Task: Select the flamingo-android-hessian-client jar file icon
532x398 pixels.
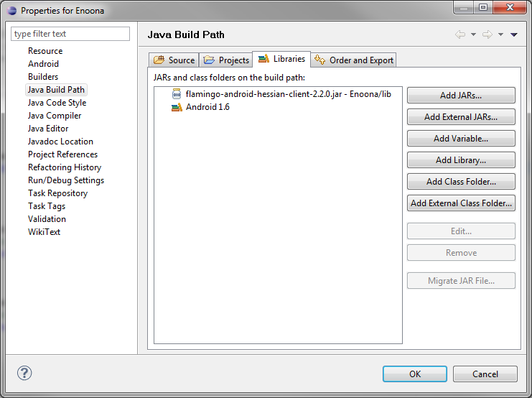Action: [177, 94]
